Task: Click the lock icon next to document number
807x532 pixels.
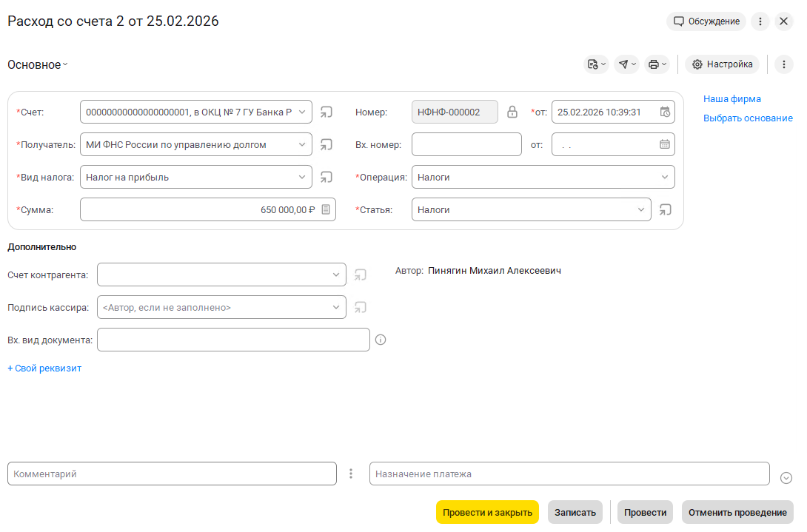Action: (512, 112)
